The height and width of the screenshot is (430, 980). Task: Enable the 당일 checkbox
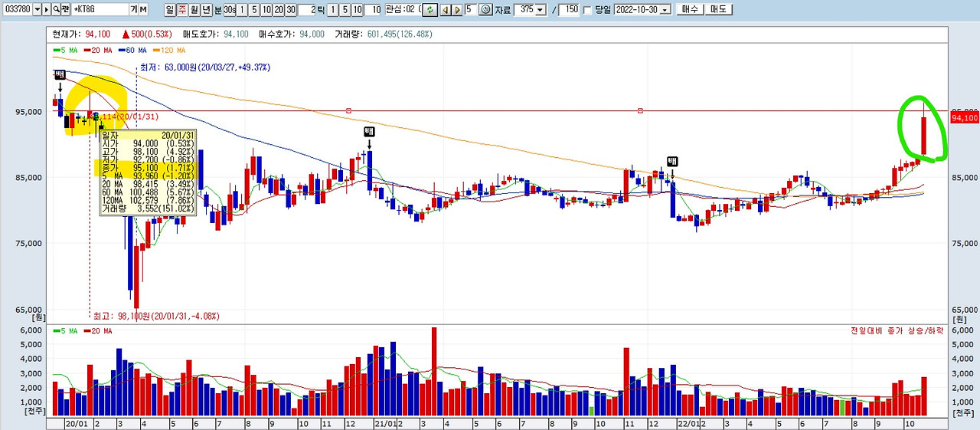tap(587, 10)
